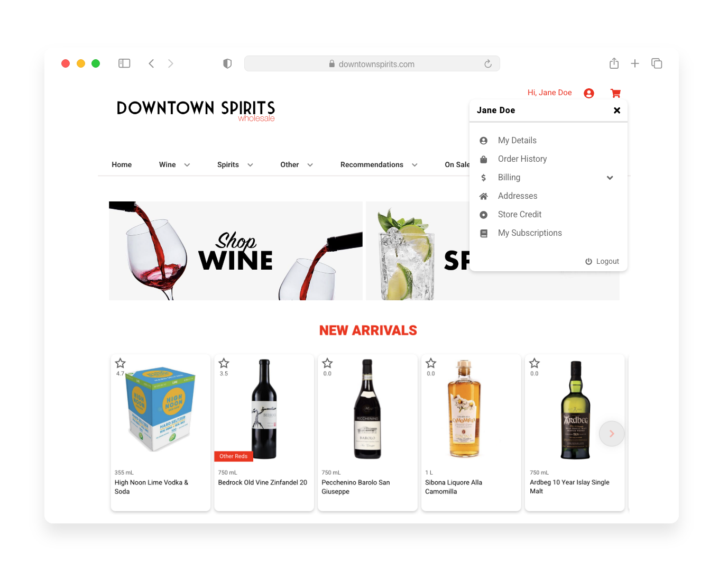Open My Details in account menu
728x571 pixels.
517,140
